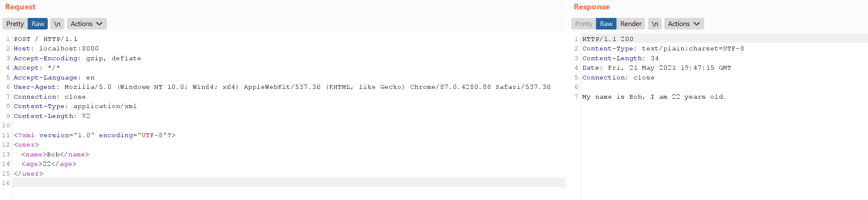This screenshot has height=200, width=868.
Task: Open the Response Actions dropdown
Action: pos(684,24)
